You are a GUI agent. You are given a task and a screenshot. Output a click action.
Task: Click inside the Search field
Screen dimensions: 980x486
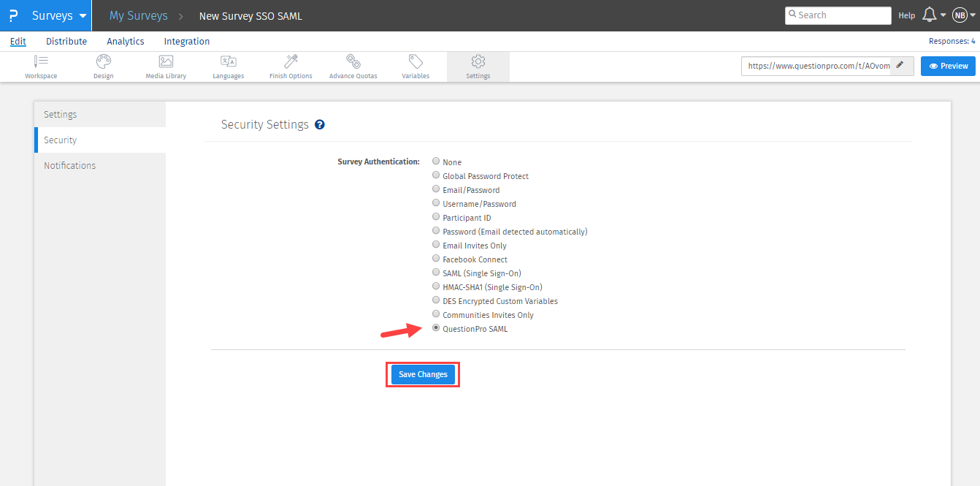[838, 15]
